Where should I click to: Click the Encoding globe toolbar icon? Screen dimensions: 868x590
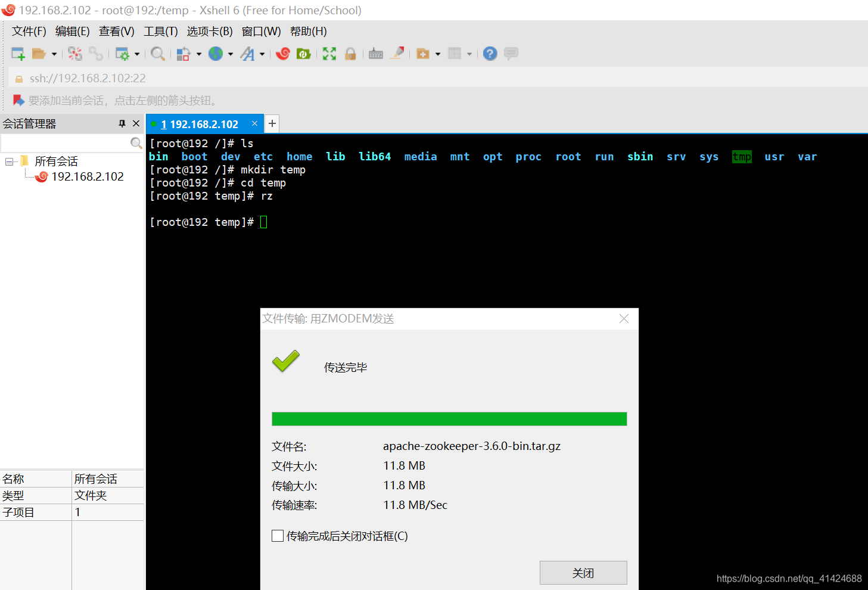[216, 54]
